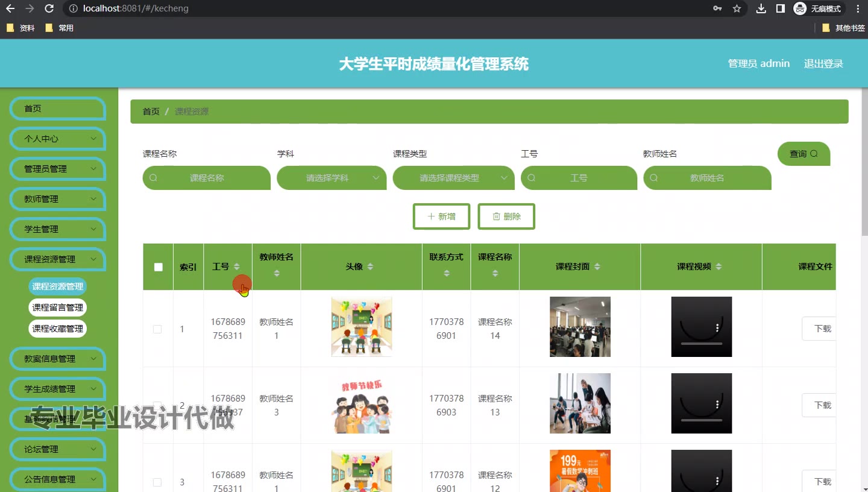Focus the 工号 search field
The width and height of the screenshot is (868, 492).
click(x=579, y=178)
